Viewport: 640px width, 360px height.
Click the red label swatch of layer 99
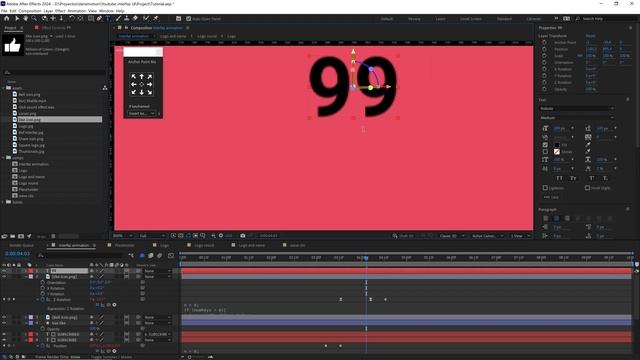(31, 271)
